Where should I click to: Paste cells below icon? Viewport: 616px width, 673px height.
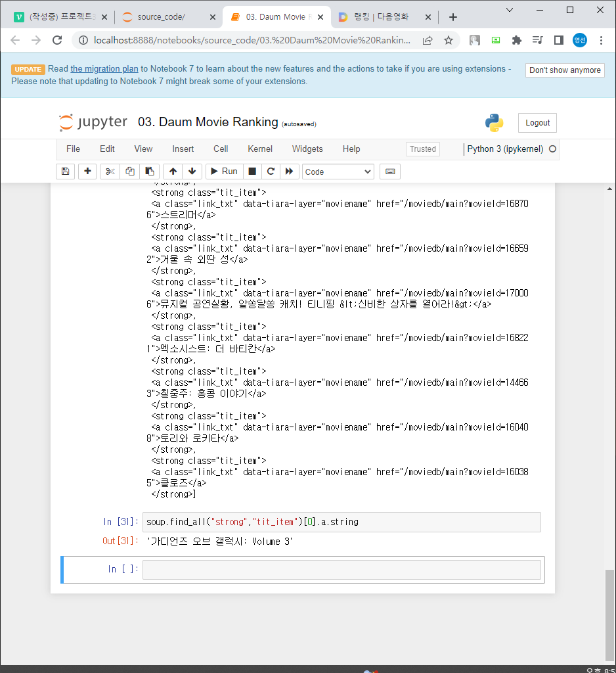coord(149,172)
